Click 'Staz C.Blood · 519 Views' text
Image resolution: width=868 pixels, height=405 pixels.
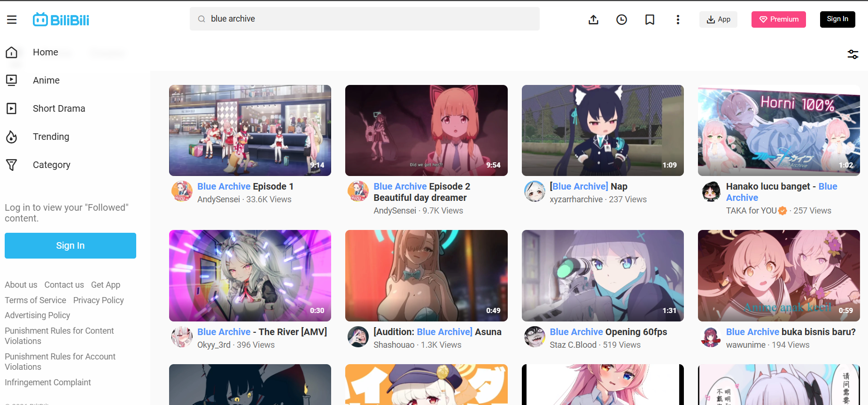click(x=595, y=345)
